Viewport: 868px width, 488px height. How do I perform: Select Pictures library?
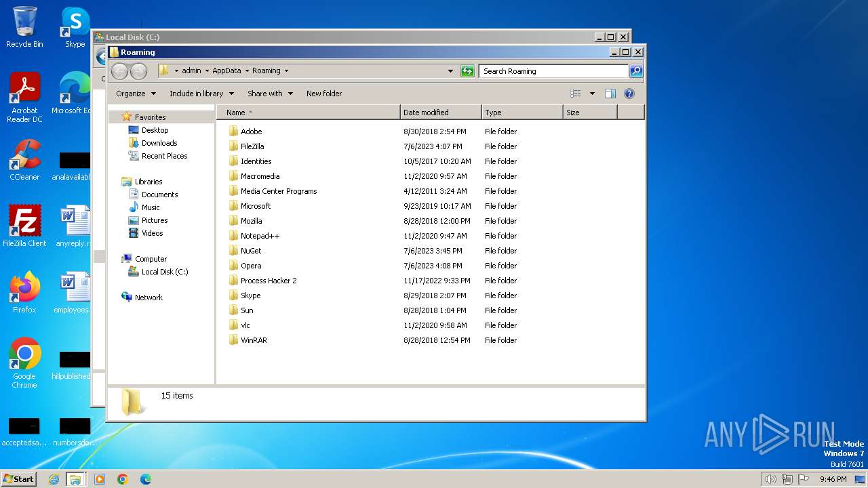155,220
